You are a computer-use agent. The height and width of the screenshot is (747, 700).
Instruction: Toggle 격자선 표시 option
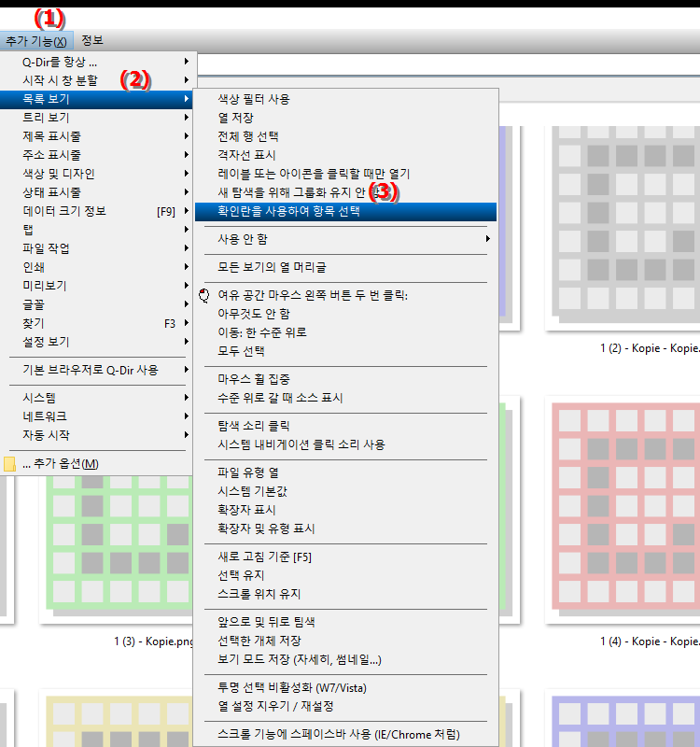pyautogui.click(x=345, y=155)
